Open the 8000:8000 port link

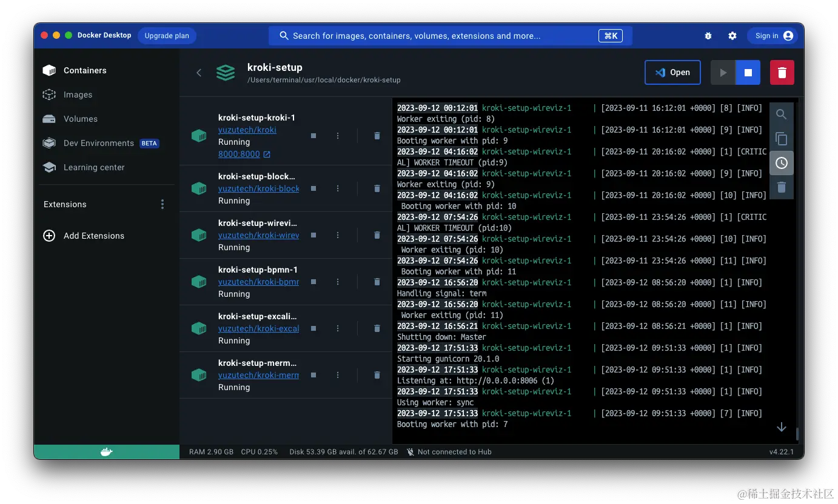click(244, 154)
